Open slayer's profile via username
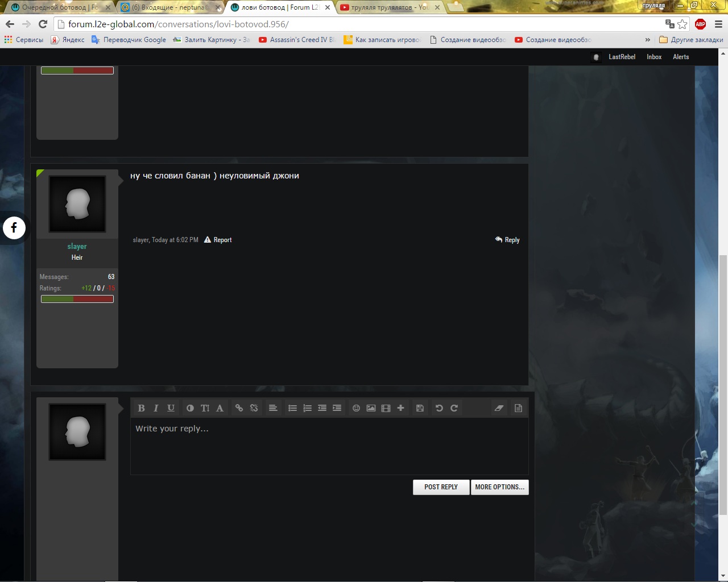The height and width of the screenshot is (582, 728). pyautogui.click(x=77, y=246)
